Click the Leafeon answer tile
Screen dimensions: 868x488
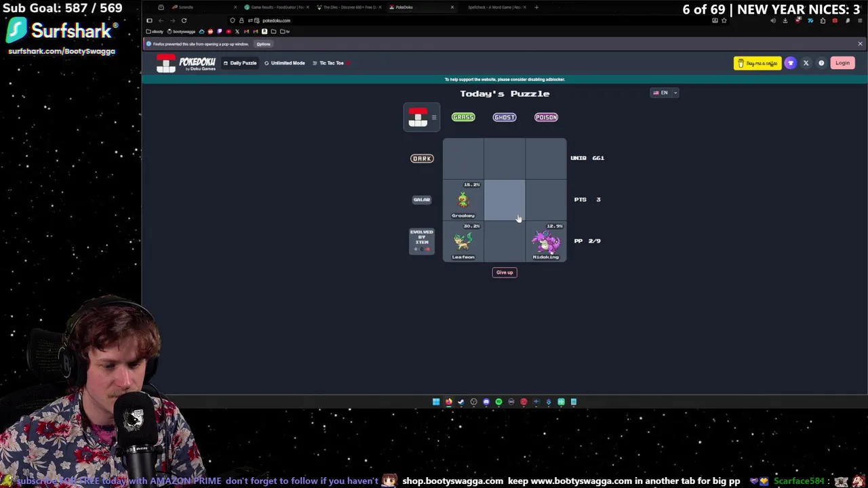463,241
